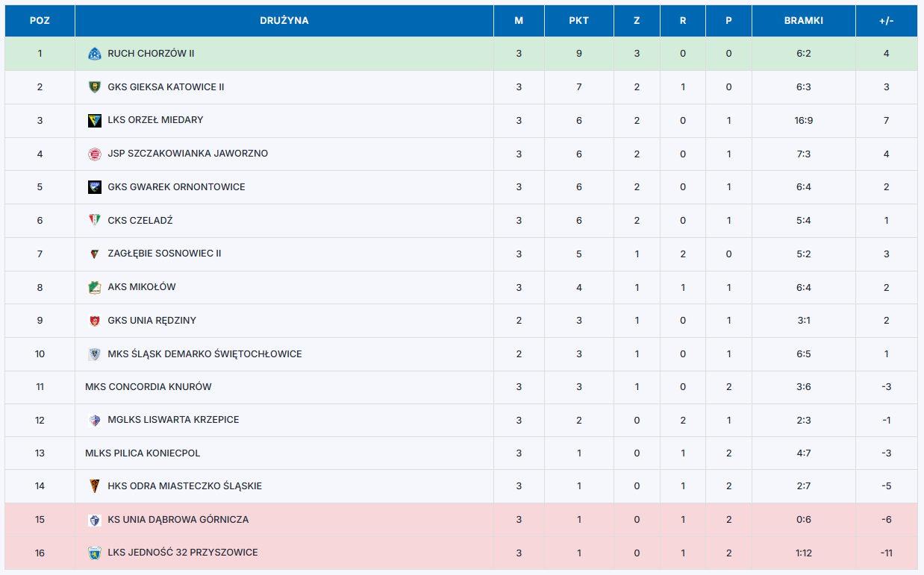Click the GKS Gieksa Katowice II crest

(94, 87)
